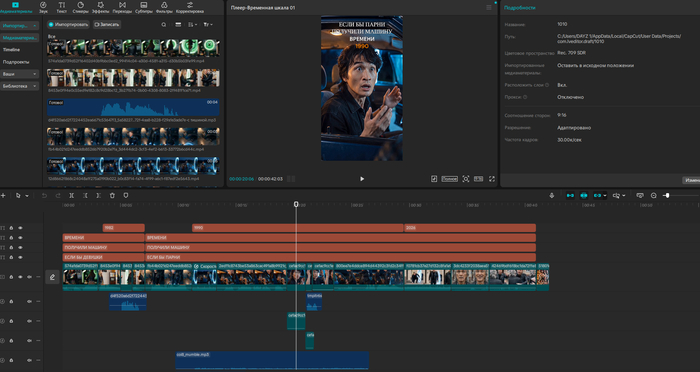
Task: Click the Записать record button
Action: coord(107,25)
